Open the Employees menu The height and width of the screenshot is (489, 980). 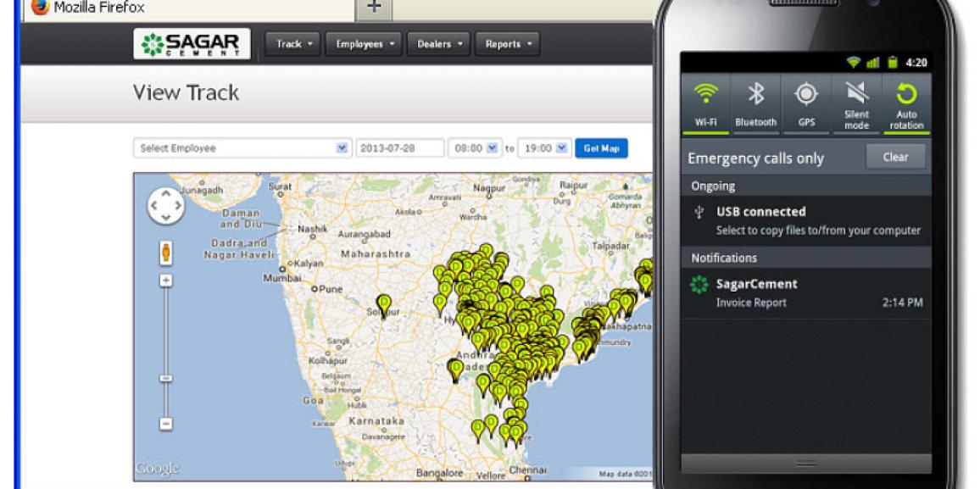[x=365, y=44]
